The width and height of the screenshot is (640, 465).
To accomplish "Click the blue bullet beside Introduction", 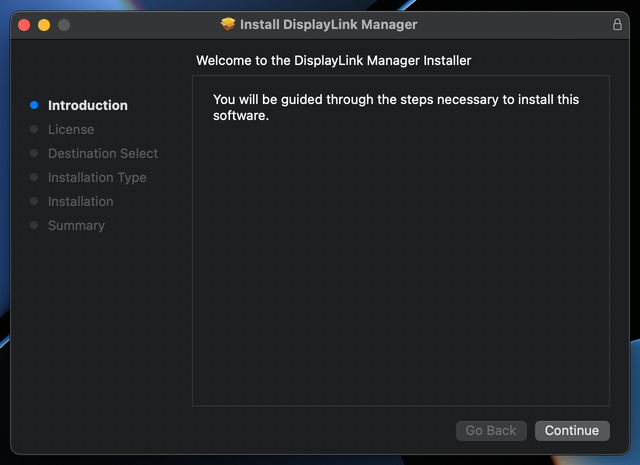I will (x=34, y=105).
